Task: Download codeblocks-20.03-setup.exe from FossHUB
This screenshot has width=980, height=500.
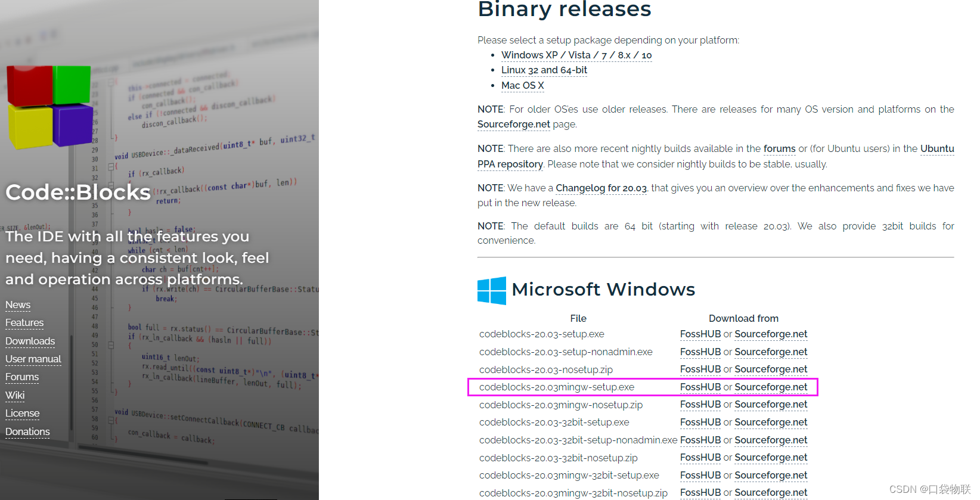Action: coord(700,334)
